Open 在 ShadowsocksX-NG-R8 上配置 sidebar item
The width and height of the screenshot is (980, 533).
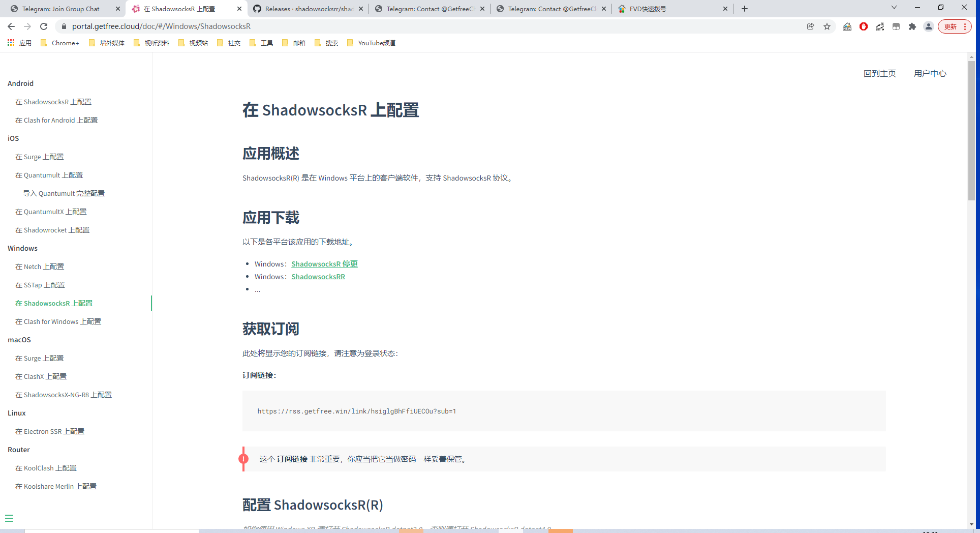64,395
